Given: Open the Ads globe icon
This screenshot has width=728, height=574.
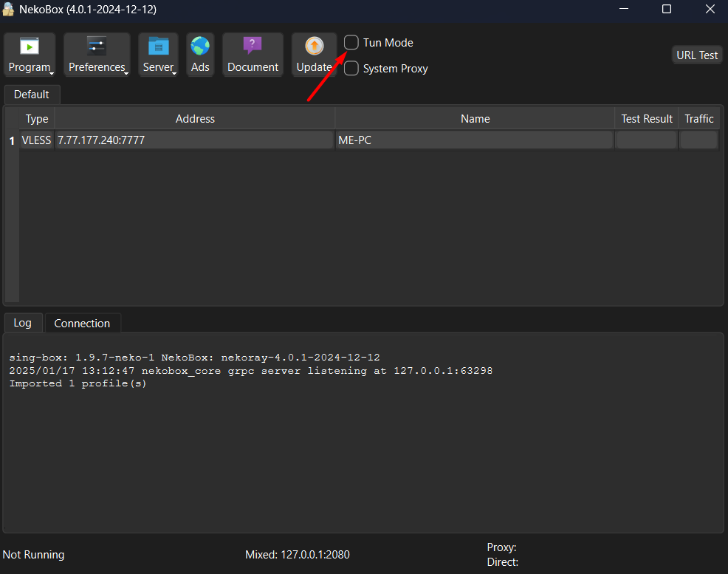Looking at the screenshot, I should 200,47.
